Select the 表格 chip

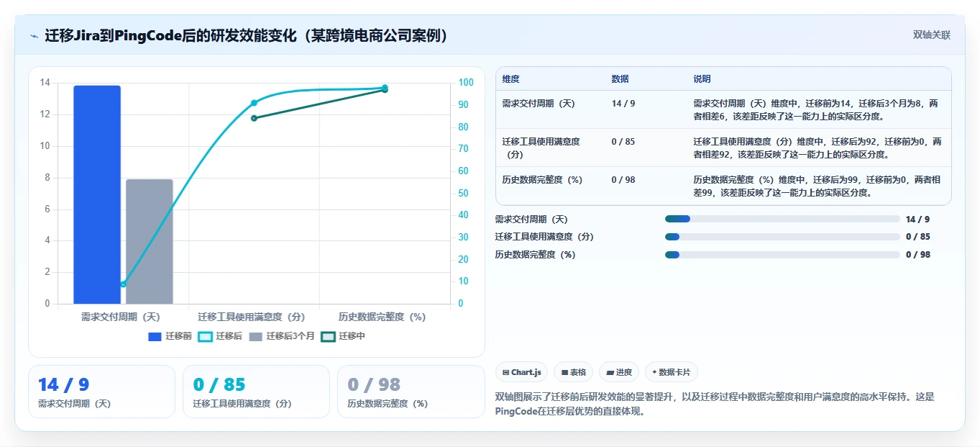[574, 372]
